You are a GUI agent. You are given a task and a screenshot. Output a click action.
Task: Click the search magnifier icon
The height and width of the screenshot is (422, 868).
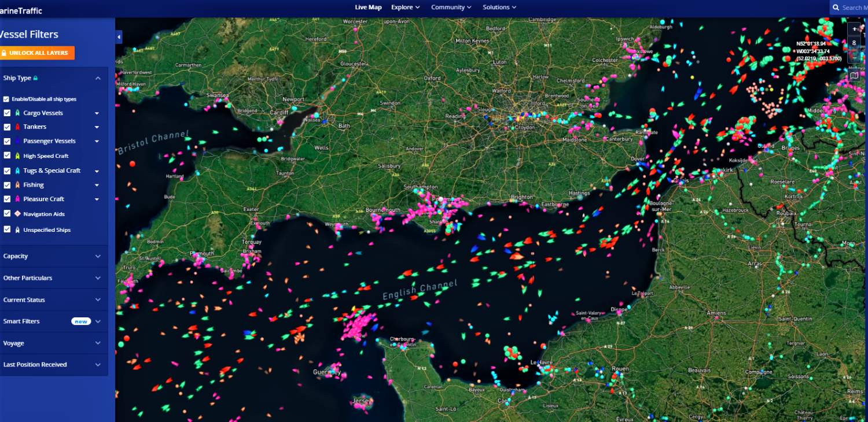click(835, 7)
